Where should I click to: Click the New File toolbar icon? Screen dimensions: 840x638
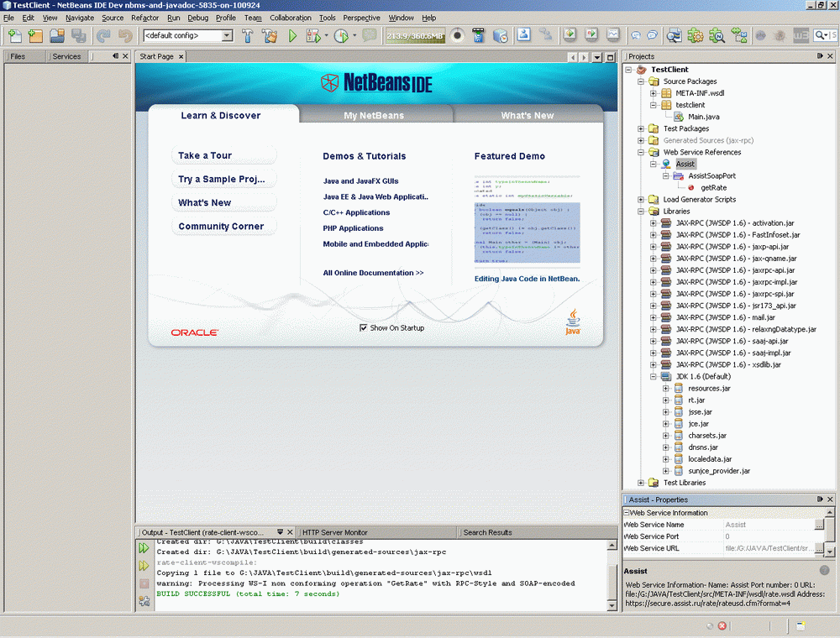[x=14, y=36]
